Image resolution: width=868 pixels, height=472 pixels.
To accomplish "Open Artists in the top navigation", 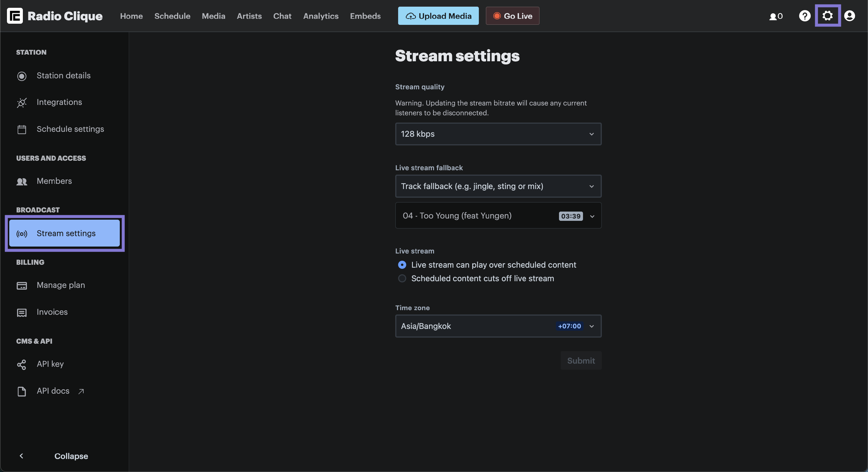I will pyautogui.click(x=249, y=16).
